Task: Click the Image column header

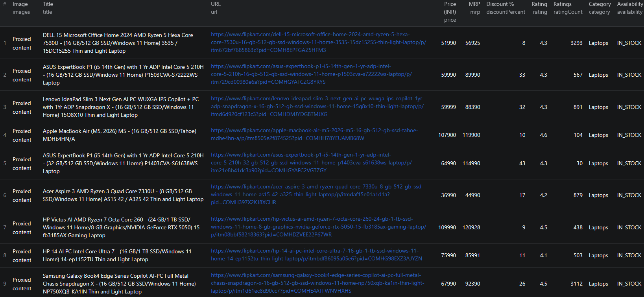Action: 21,8
